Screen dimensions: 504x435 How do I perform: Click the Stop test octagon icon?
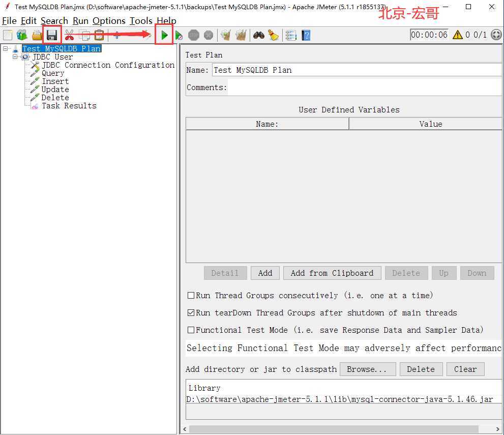(x=193, y=35)
